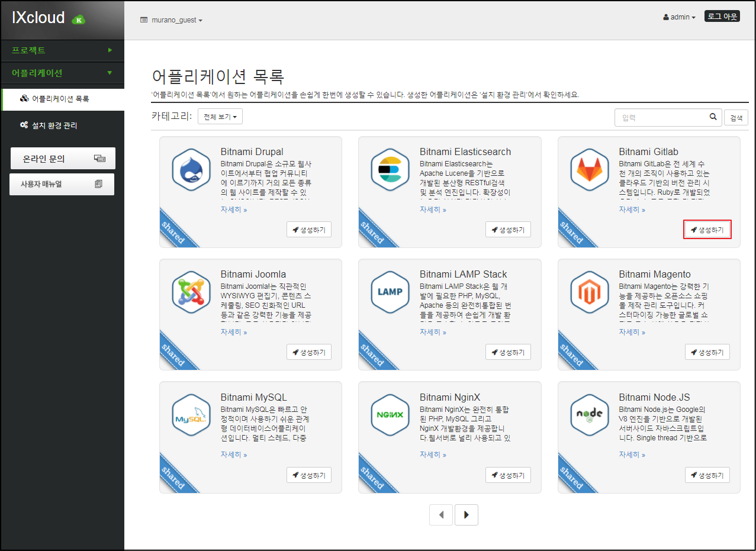Open the Bitnami Elasticsearch logo icon
The height and width of the screenshot is (551, 756).
(390, 170)
